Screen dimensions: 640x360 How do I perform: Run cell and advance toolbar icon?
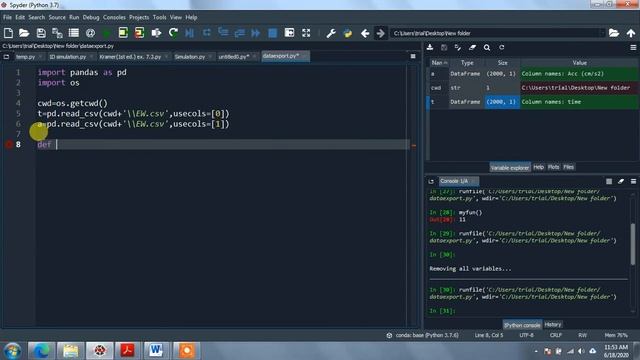[x=139, y=33]
